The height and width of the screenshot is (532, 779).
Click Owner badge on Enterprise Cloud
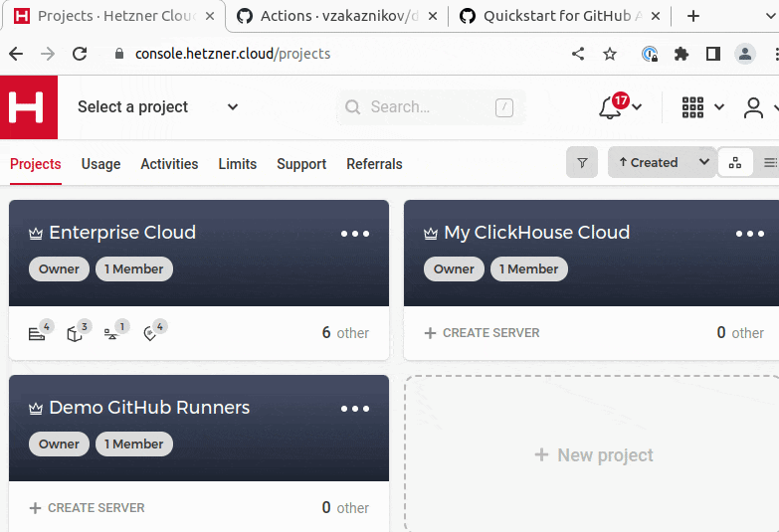tap(59, 269)
